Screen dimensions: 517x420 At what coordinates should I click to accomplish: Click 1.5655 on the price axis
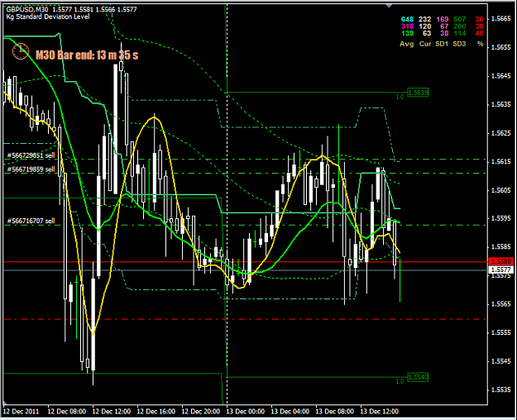(501, 47)
